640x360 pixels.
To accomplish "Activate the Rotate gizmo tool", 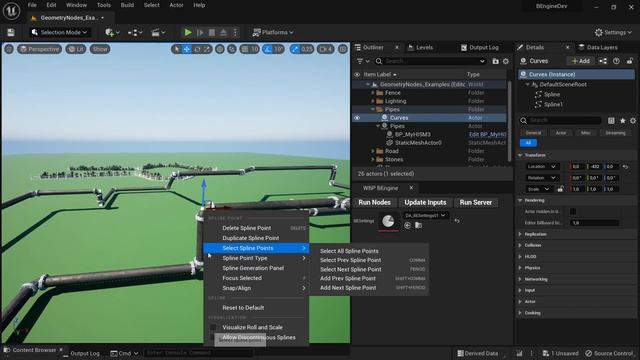I will [197, 49].
